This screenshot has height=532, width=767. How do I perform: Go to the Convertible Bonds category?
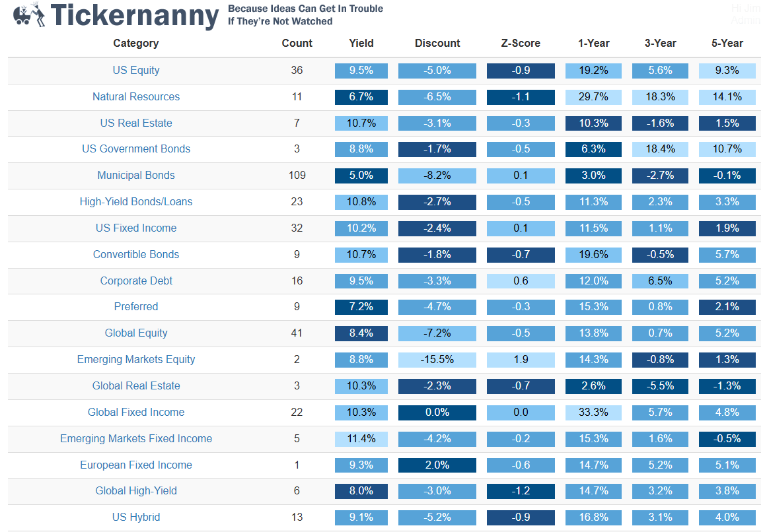coord(136,255)
